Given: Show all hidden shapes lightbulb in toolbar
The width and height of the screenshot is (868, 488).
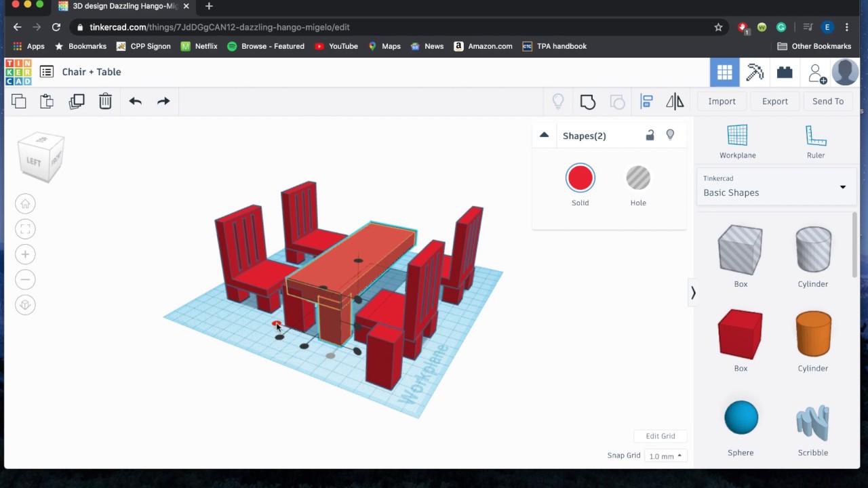Looking at the screenshot, I should click(558, 102).
